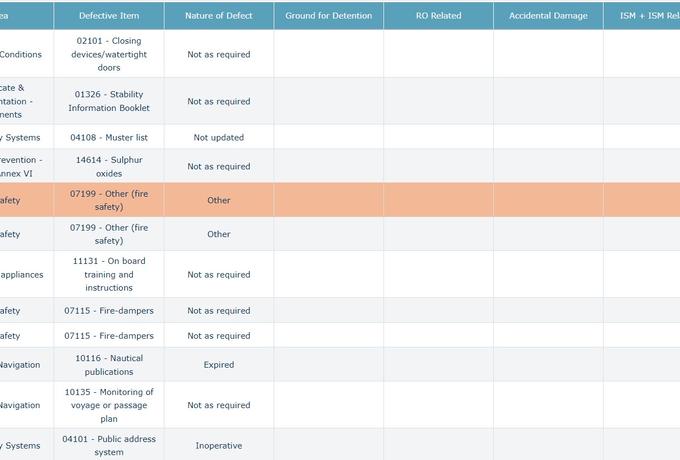
Task: Click Not as required in Closing devices row
Action: pos(219,54)
